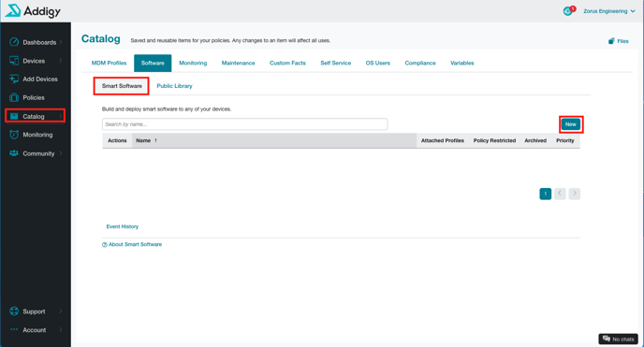The width and height of the screenshot is (644, 347).
Task: Open the No chats chat widget
Action: tap(618, 339)
